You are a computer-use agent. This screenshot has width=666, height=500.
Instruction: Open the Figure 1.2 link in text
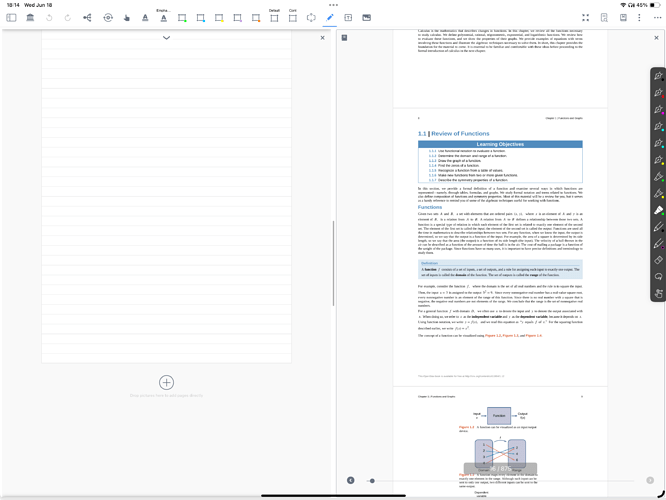tap(493, 336)
